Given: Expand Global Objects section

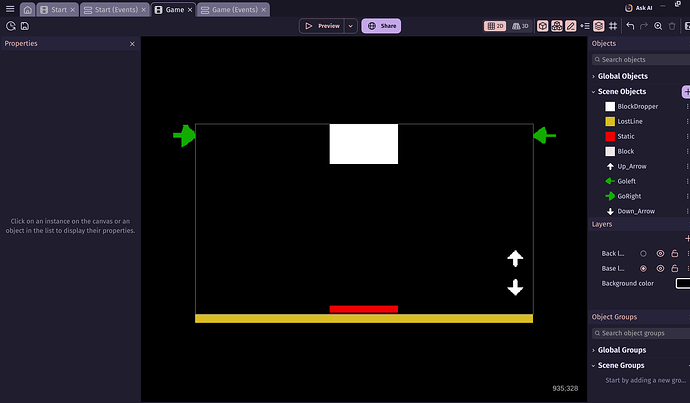Looking at the screenshot, I should coord(593,77).
